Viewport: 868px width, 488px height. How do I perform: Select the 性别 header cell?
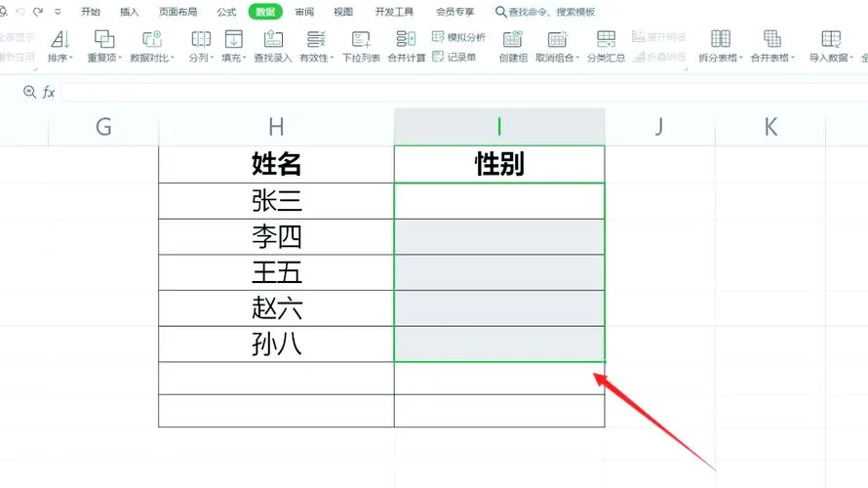499,164
